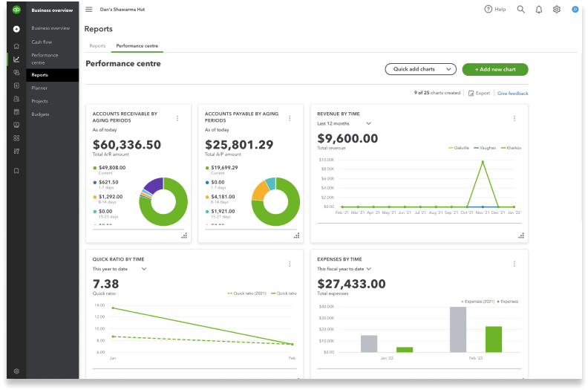Viewport: 588px width, 390px height.
Task: Click resize handle on Revenue by Time card
Action: [x=521, y=235]
